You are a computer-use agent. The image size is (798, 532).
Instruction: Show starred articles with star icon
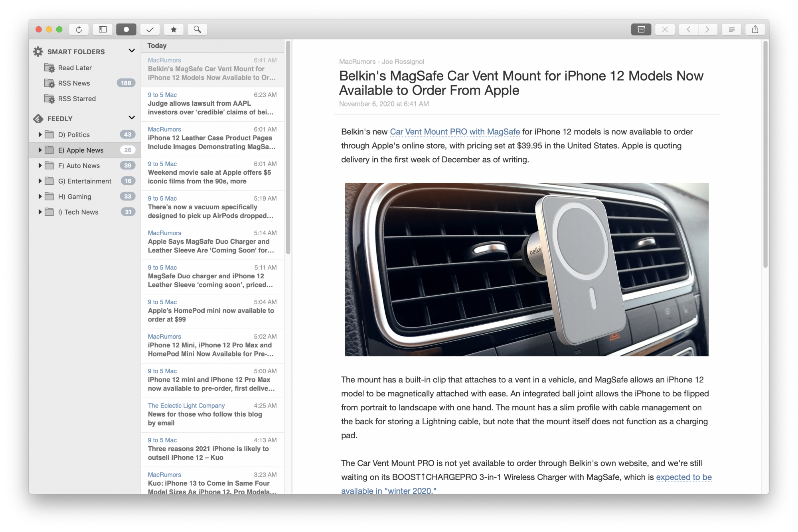click(x=174, y=30)
